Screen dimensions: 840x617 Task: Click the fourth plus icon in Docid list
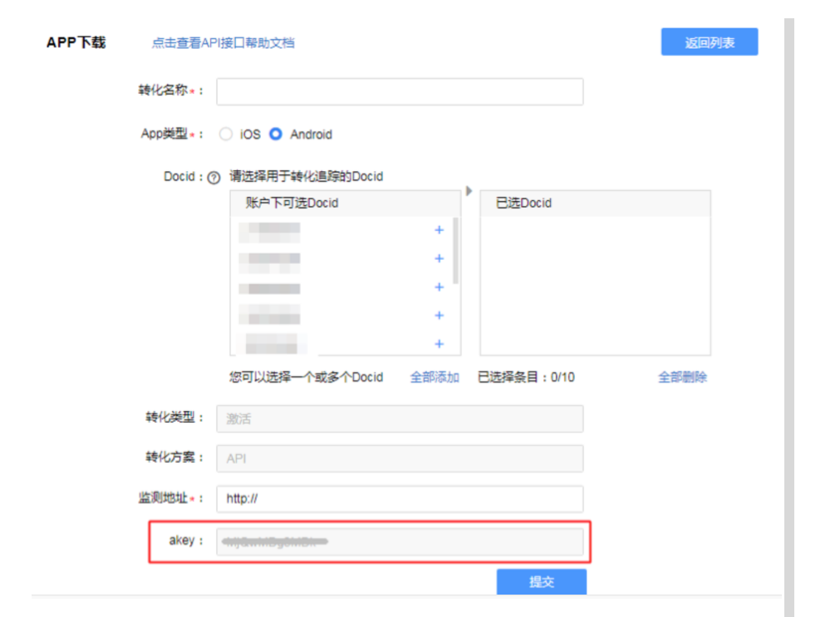pos(439,316)
